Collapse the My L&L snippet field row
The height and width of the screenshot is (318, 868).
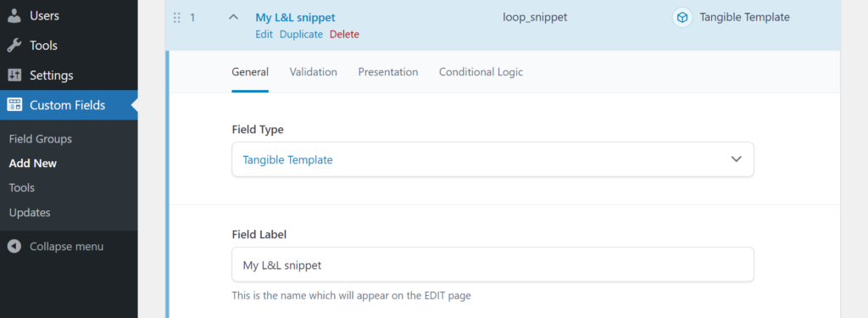pos(234,18)
